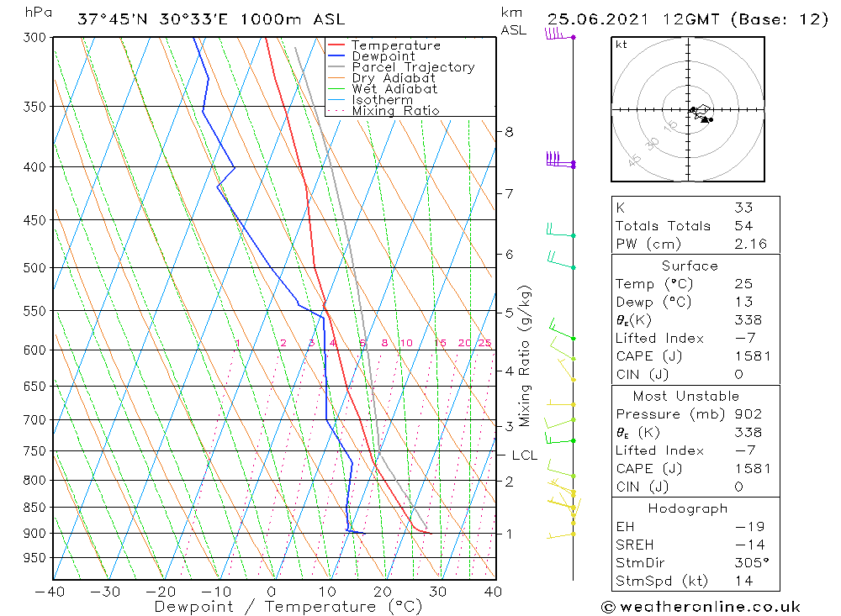Click the K index value 33
The height and width of the screenshot is (616, 841).
tap(743, 208)
